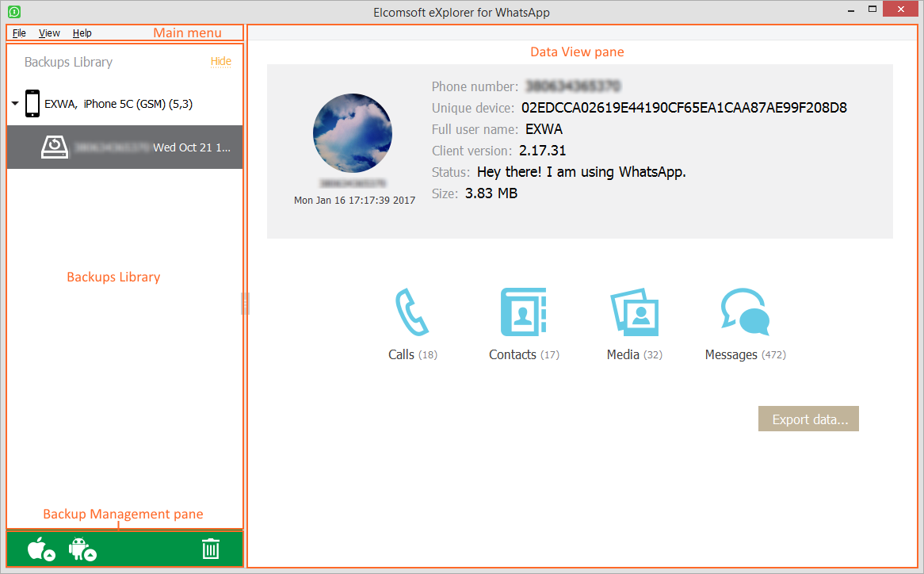Click the Android backup download icon

(x=82, y=549)
